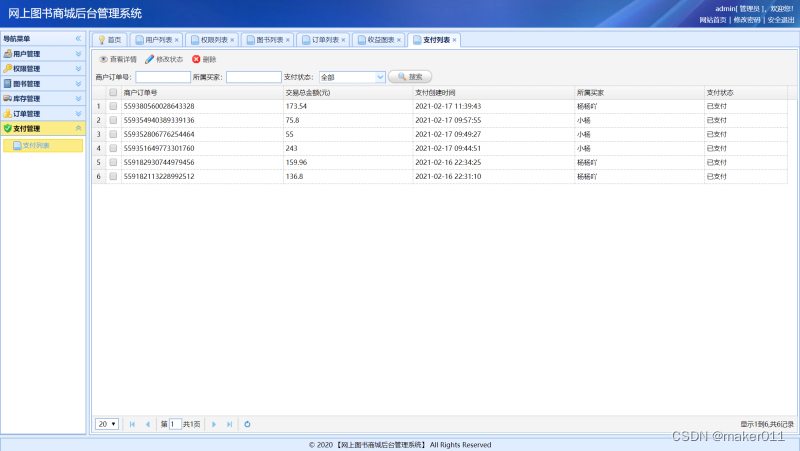Image resolution: width=800 pixels, height=451 pixels.
Task: Switch to the 图书列表 tab
Action: coord(265,40)
